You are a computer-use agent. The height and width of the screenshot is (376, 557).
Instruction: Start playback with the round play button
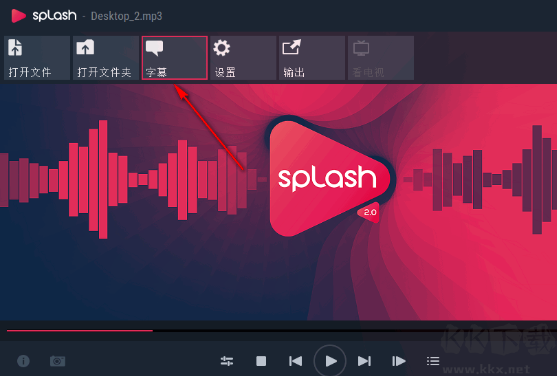click(x=330, y=361)
